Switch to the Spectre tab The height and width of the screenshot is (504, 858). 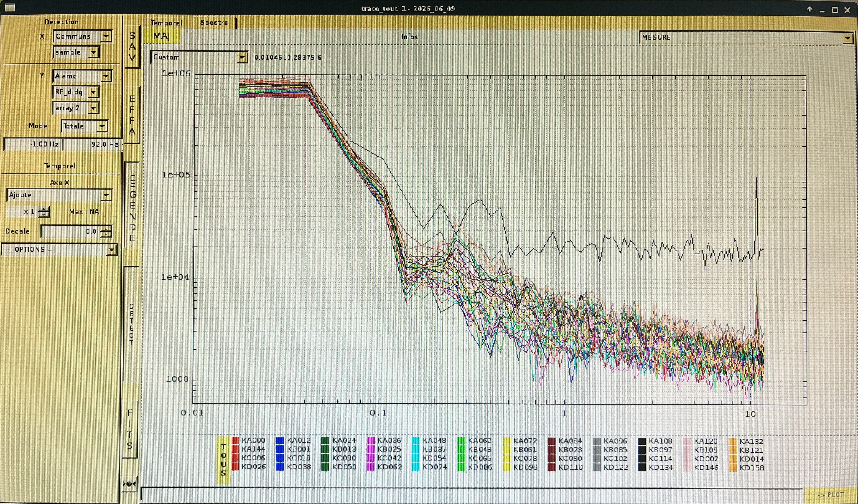tap(214, 23)
